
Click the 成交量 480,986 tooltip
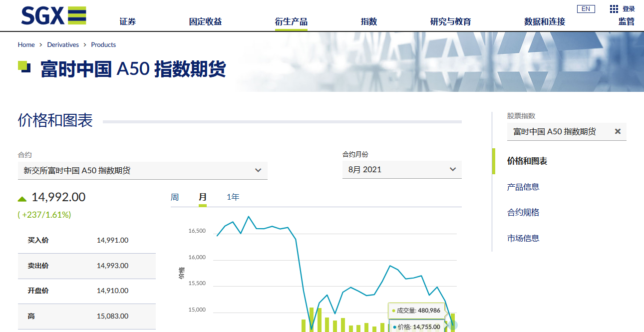[x=417, y=311]
